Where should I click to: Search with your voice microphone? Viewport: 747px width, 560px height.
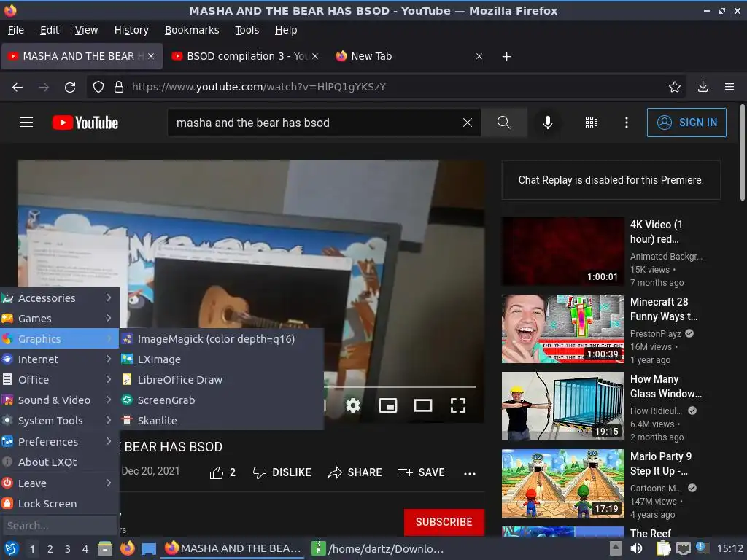click(x=548, y=122)
